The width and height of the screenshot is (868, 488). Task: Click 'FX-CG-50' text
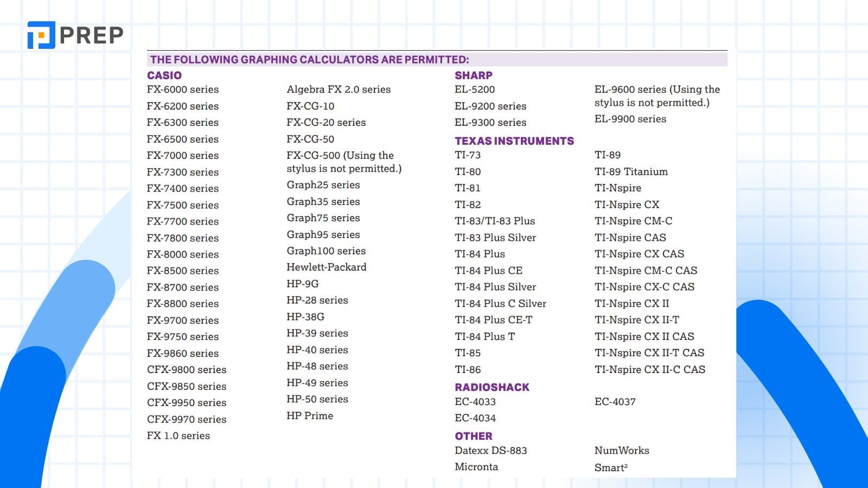click(310, 139)
